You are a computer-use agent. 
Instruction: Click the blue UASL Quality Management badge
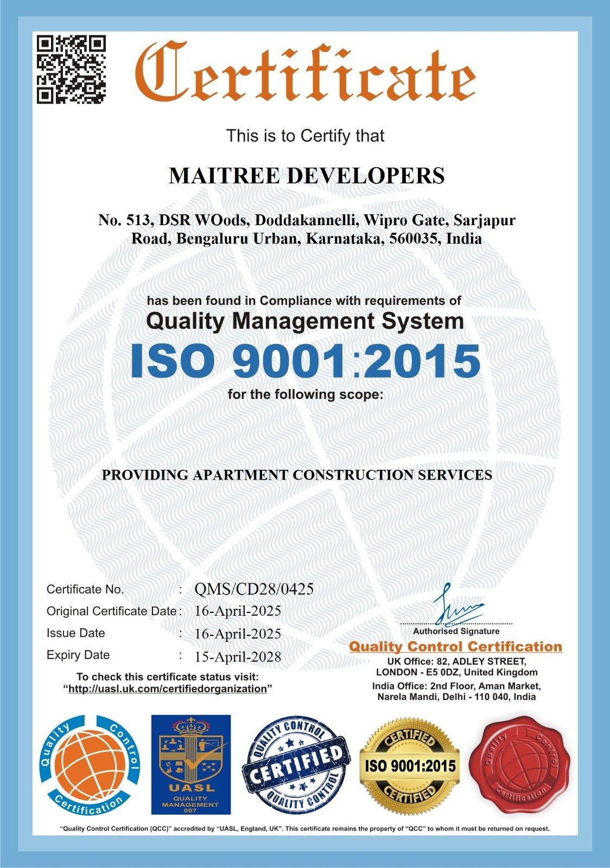[x=190, y=764]
